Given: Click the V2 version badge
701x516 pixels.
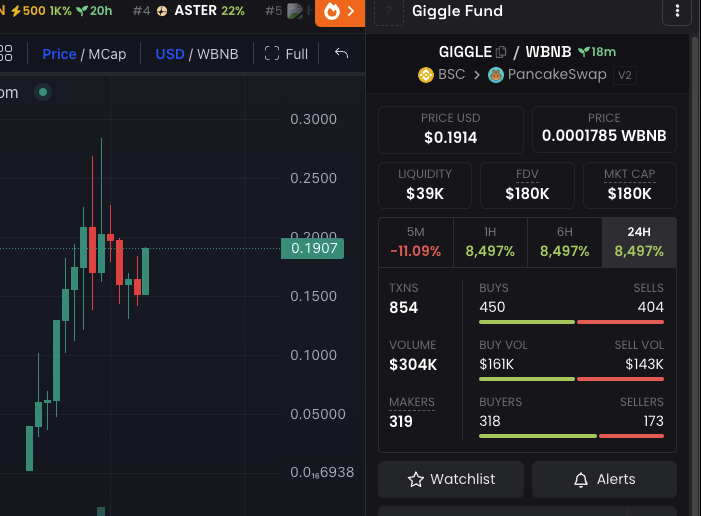Looking at the screenshot, I should point(625,75).
